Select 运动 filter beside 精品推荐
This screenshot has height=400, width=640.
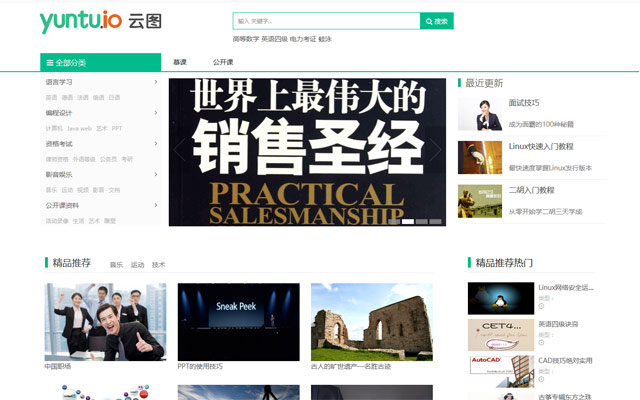click(138, 265)
